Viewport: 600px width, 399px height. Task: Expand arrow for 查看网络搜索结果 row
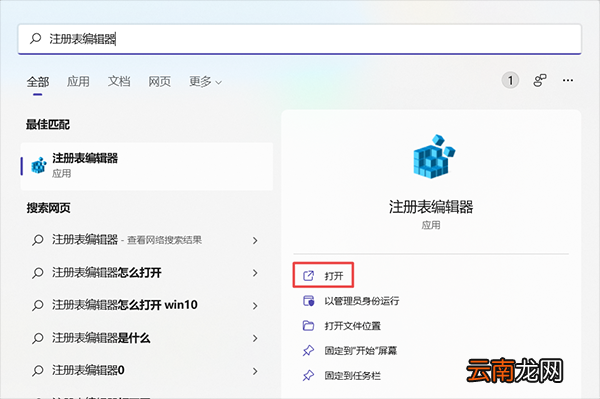pos(255,240)
